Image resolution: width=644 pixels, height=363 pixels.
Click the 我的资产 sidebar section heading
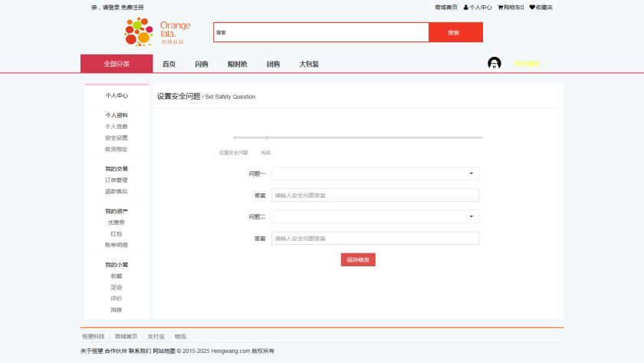click(x=117, y=211)
